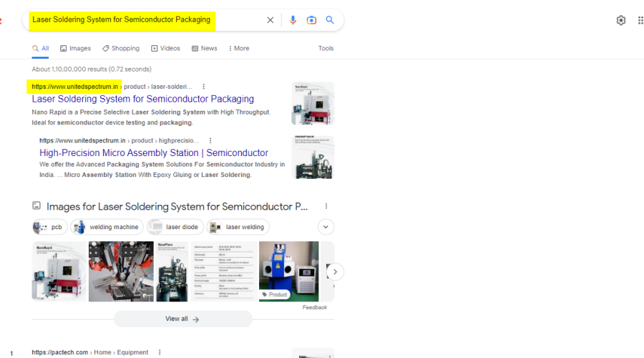Switch to the Images tab
644x358 pixels.
[75, 49]
